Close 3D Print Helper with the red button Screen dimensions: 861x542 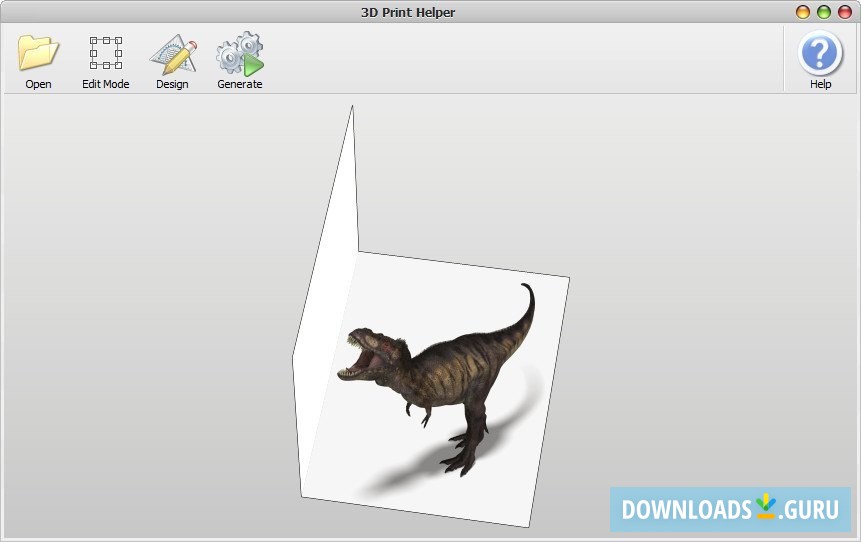click(845, 12)
